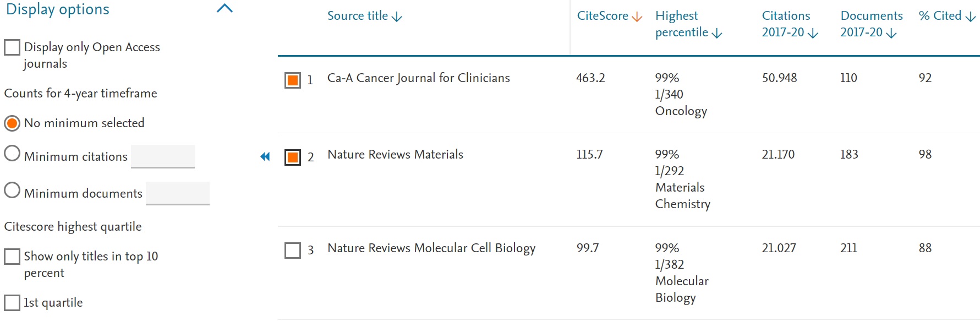Click the Minimum citations input field

[x=163, y=156]
